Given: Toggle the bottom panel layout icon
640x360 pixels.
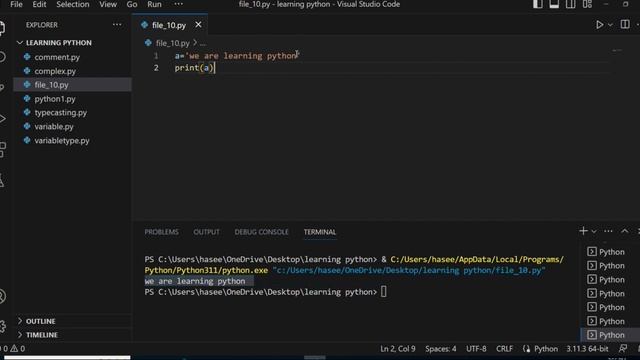Looking at the screenshot, I should 554,4.
